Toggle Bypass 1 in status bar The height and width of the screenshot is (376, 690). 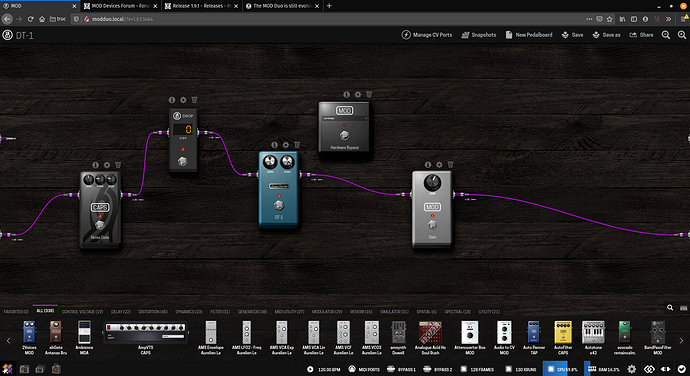[401, 369]
